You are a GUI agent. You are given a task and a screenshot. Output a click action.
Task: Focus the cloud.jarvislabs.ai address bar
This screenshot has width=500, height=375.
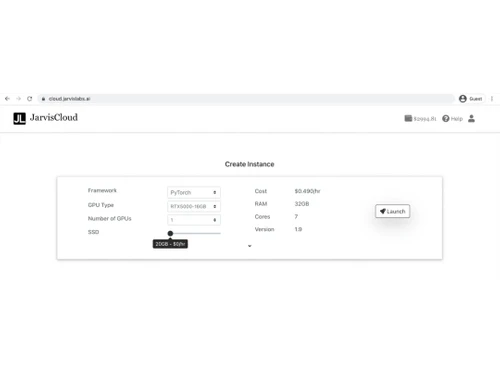(246, 99)
